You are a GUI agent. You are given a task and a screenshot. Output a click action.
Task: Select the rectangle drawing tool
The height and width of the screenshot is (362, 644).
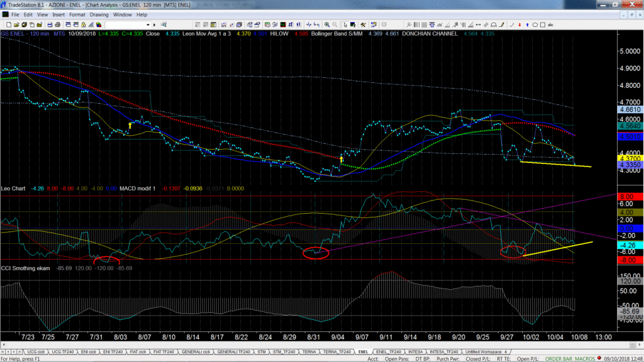pos(543,25)
